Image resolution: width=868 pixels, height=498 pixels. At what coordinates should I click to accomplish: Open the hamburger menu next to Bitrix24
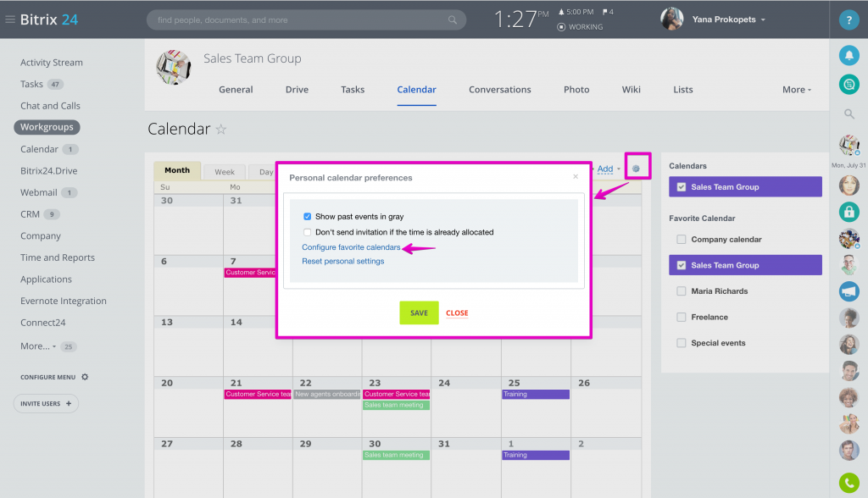(10, 19)
